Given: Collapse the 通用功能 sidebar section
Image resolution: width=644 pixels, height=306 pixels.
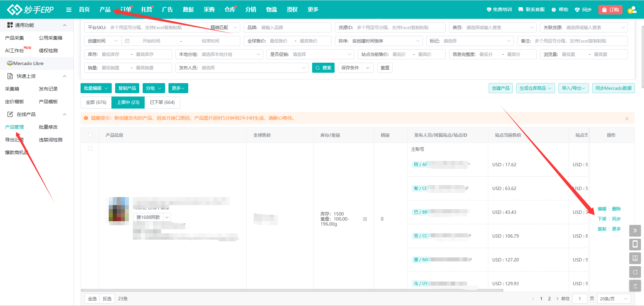Looking at the screenshot, I should click(64, 25).
